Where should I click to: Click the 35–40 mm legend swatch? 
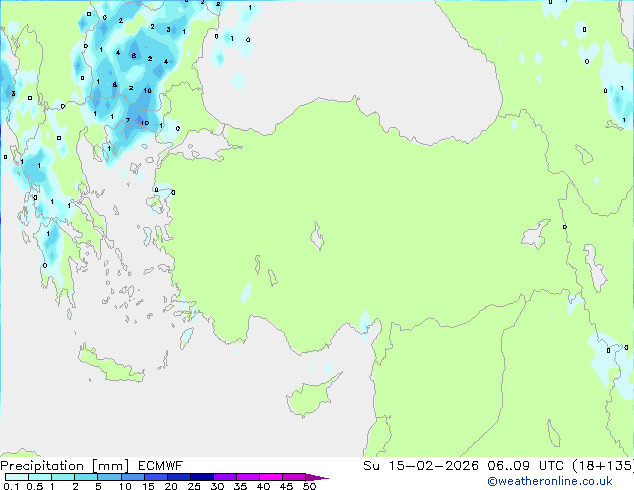[248, 477]
